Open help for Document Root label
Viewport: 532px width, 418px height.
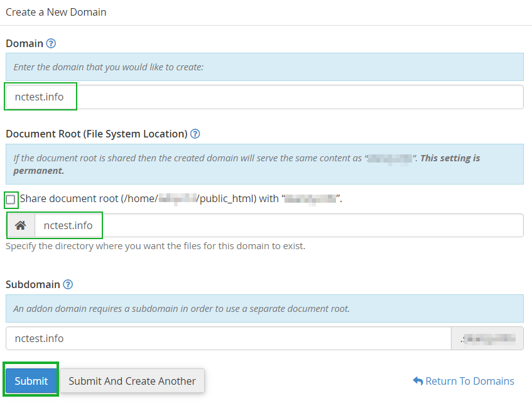click(x=195, y=134)
